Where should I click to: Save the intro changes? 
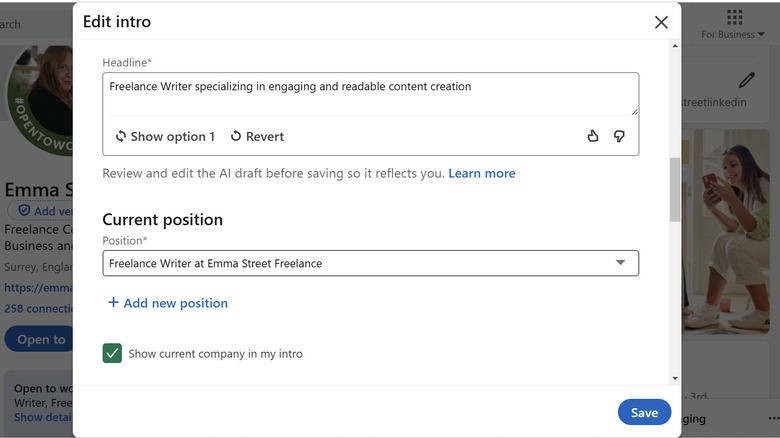coord(644,412)
